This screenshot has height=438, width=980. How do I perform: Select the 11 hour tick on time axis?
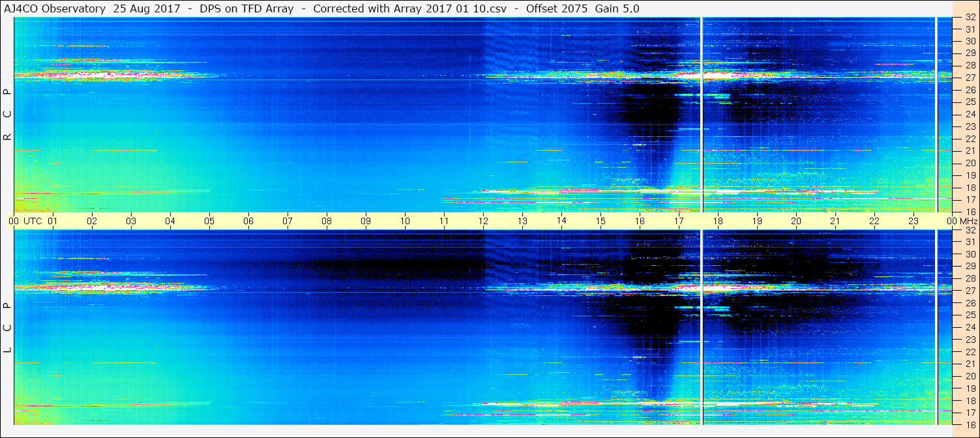[444, 221]
